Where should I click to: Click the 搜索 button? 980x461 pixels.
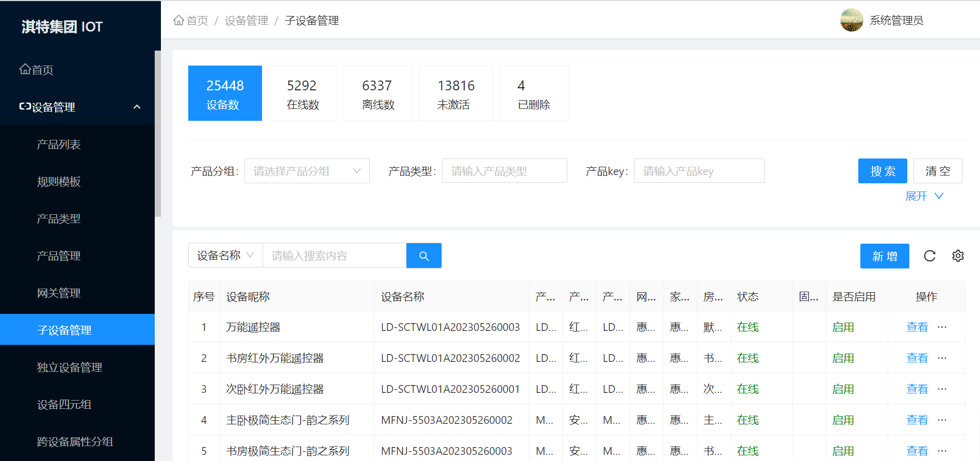[x=883, y=171]
